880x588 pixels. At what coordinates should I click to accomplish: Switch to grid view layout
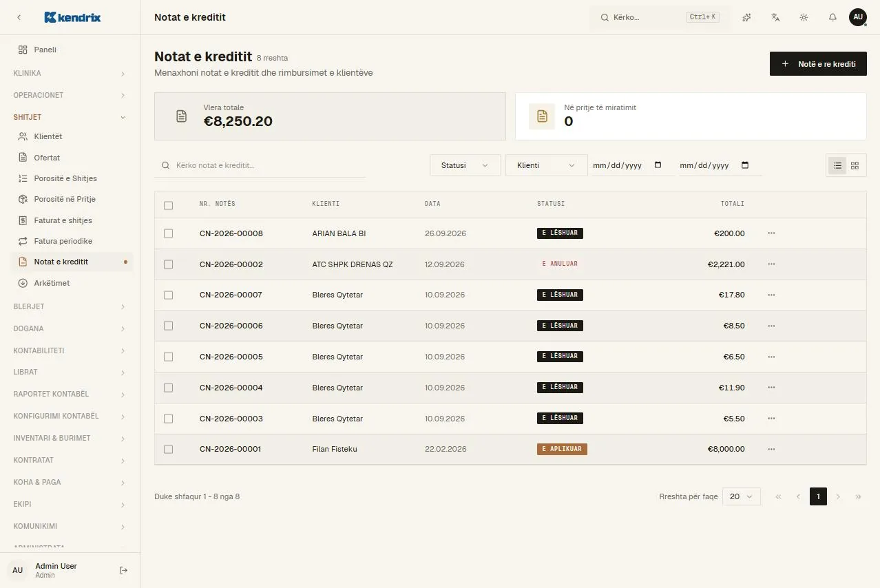[855, 165]
